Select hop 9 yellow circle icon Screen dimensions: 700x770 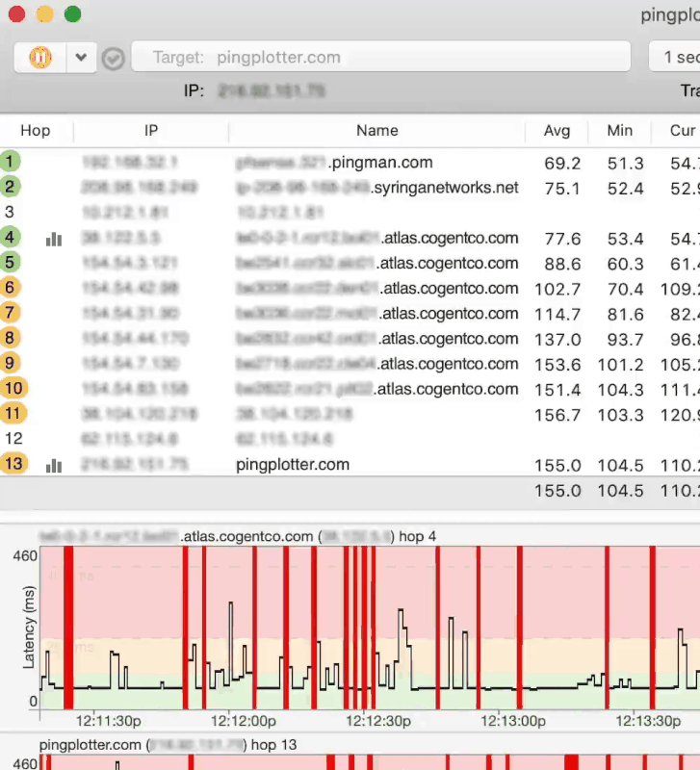[10, 363]
